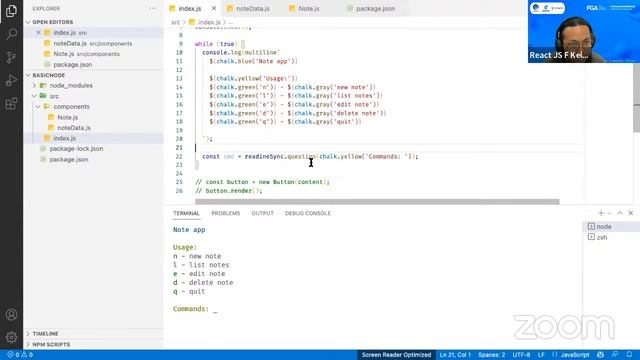Open the Search view in activity bar
This screenshot has width=640, height=360.
pos(11,34)
